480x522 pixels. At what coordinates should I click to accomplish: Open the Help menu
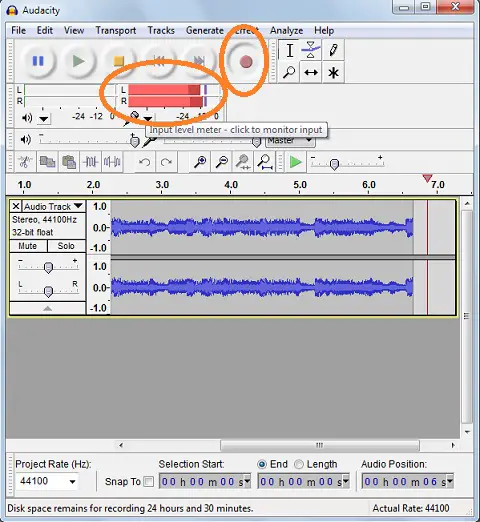pyautogui.click(x=324, y=30)
